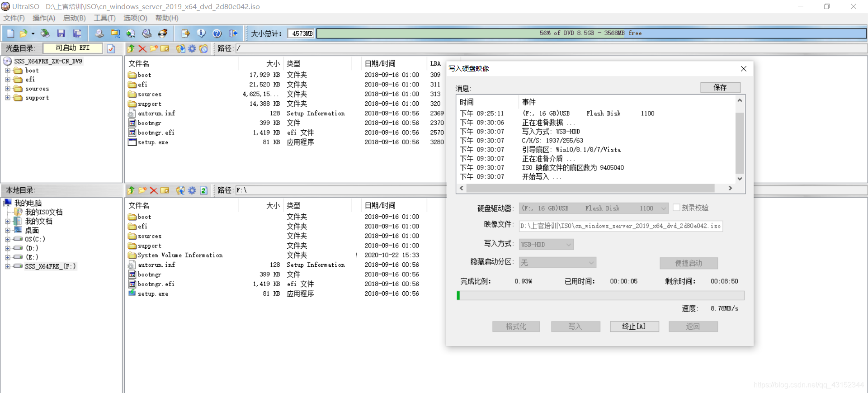
Task: Expand the boot folder in disc tree
Action: point(7,71)
